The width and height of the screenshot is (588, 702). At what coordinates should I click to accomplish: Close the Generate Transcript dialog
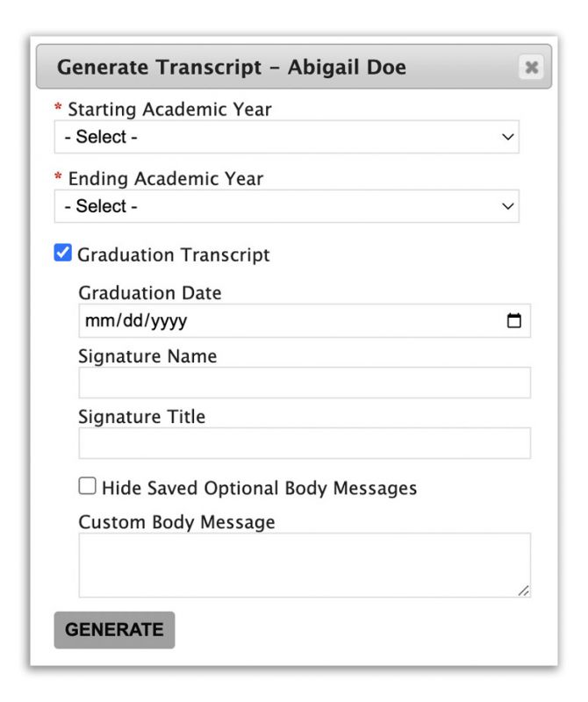pyautogui.click(x=531, y=68)
